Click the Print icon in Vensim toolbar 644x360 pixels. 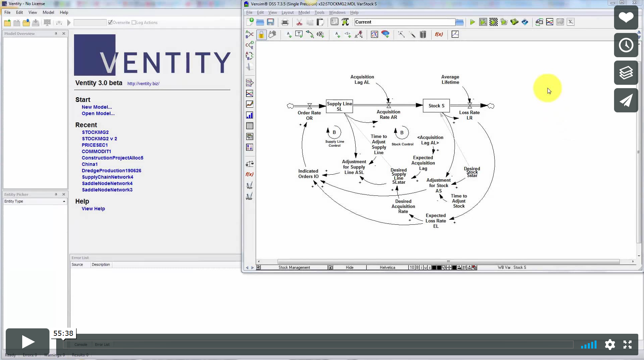[285, 22]
